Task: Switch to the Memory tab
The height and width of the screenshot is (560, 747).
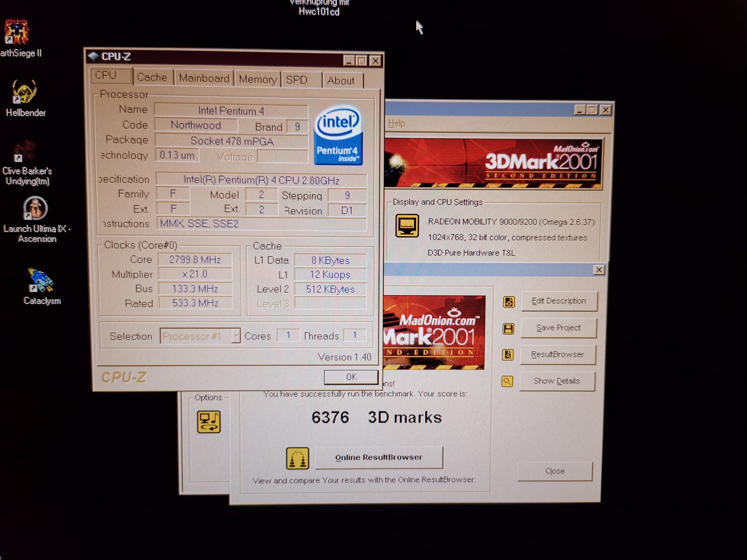Action: tap(258, 79)
